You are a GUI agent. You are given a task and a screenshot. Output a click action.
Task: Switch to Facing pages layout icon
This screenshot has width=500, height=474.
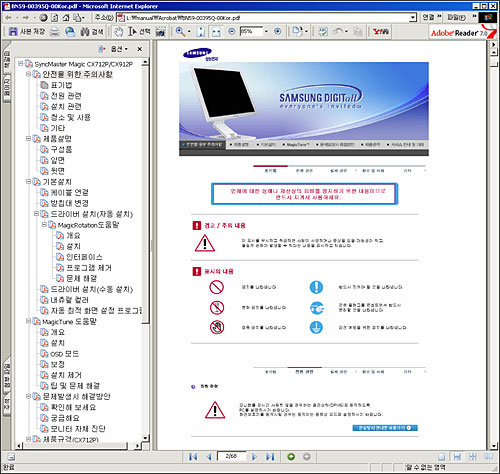tap(488, 457)
